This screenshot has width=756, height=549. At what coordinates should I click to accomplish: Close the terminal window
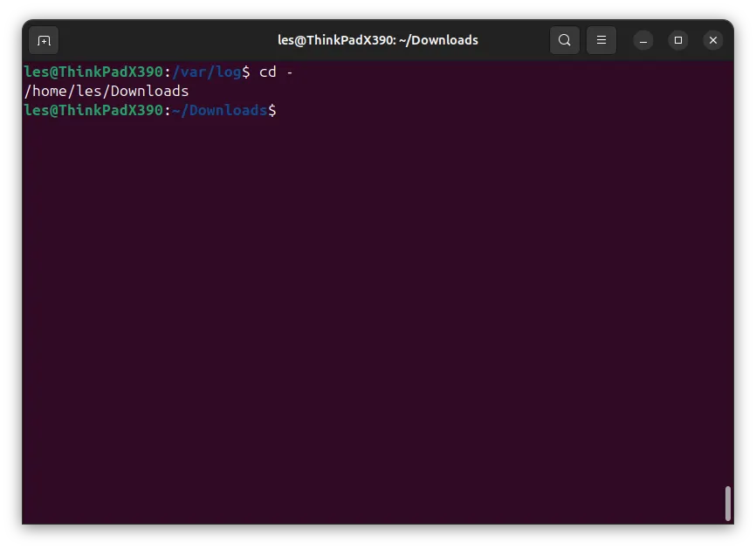click(713, 40)
